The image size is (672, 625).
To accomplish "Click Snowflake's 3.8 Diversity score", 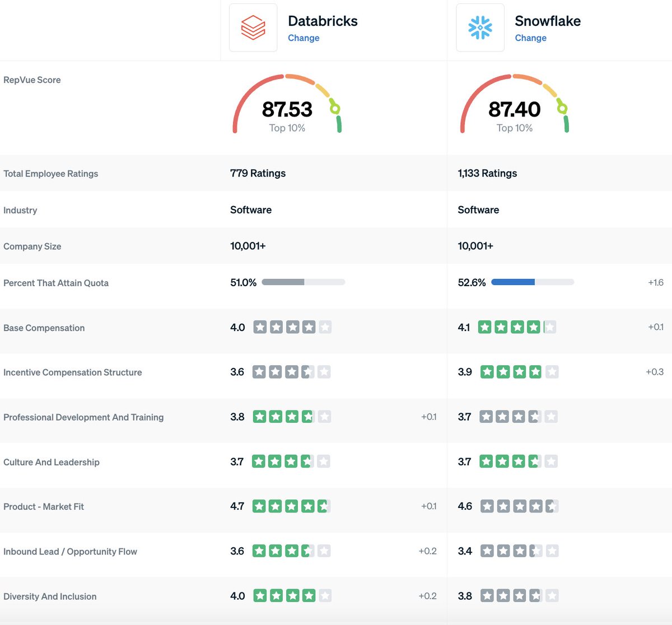I will (x=465, y=596).
